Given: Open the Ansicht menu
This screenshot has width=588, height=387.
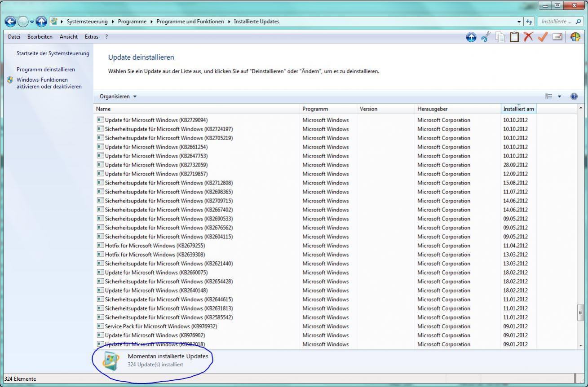Looking at the screenshot, I should (x=69, y=37).
